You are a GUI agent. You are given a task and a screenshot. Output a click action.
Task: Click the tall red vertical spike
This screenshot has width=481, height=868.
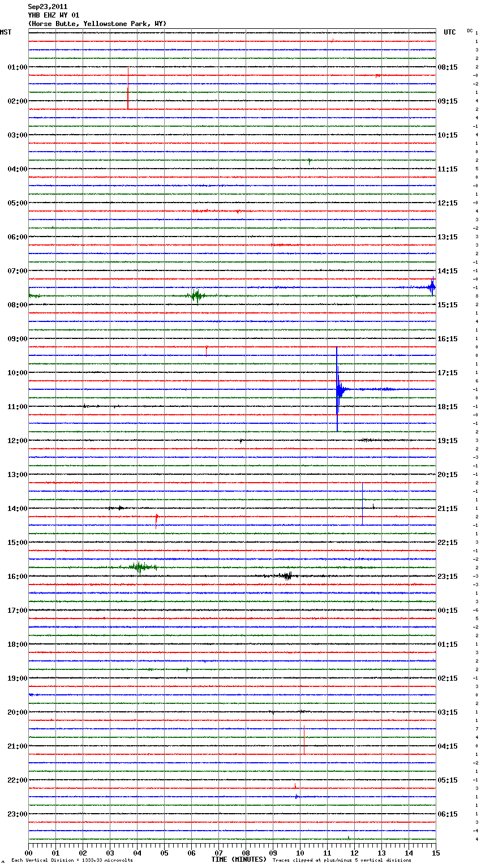[x=128, y=88]
